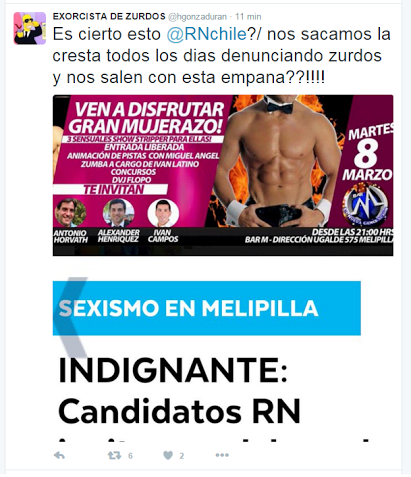Screen dimensions: 411x477
Task: Click the like count number 2
Action: click(182, 456)
